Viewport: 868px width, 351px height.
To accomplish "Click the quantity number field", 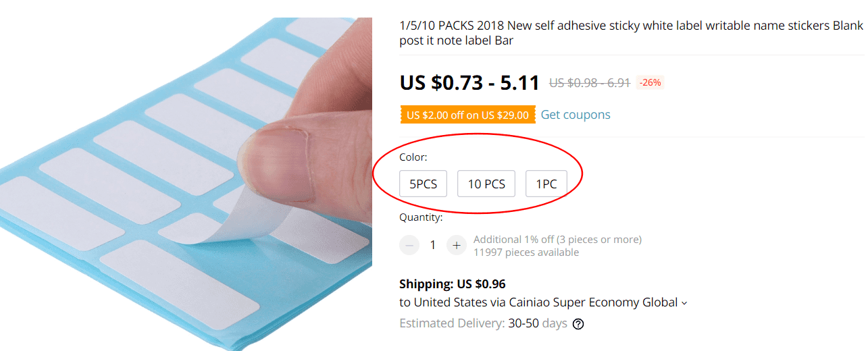I will [433, 245].
